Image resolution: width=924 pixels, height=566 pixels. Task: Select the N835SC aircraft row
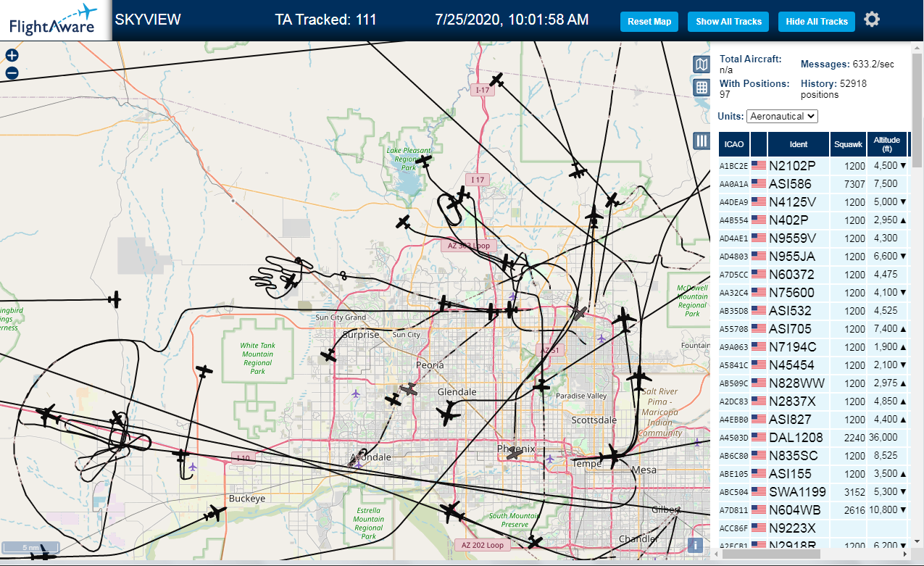[x=814, y=455]
